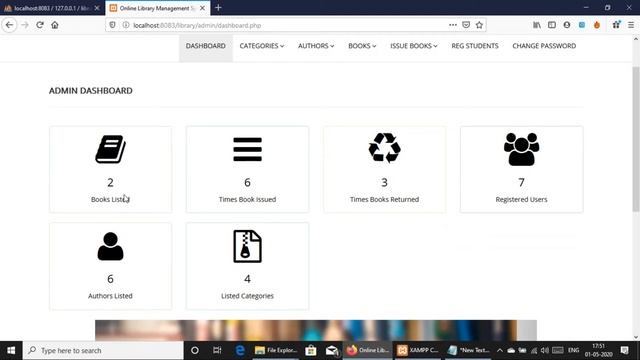
Task: Click the Authors Listed person icon
Action: pos(110,246)
